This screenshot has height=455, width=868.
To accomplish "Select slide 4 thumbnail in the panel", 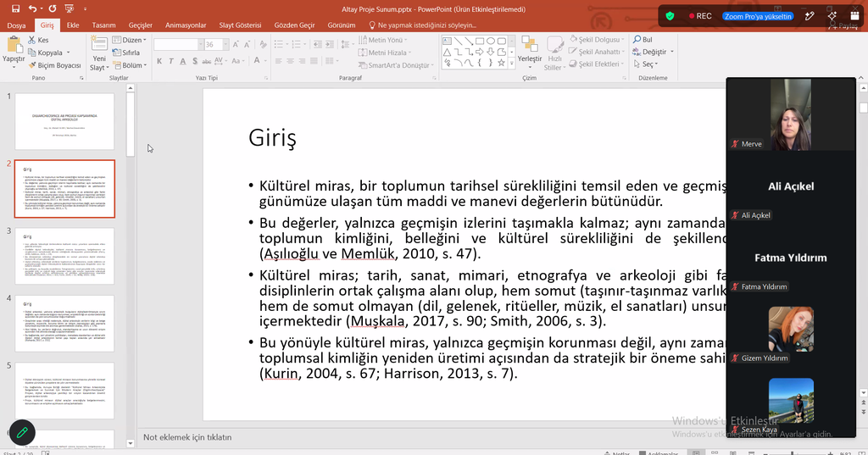I will pos(64,324).
